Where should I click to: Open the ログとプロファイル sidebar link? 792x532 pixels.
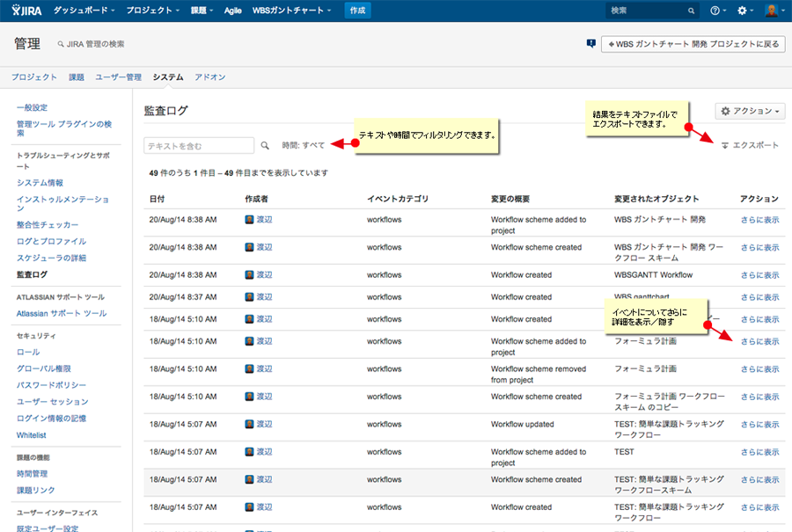pos(51,241)
